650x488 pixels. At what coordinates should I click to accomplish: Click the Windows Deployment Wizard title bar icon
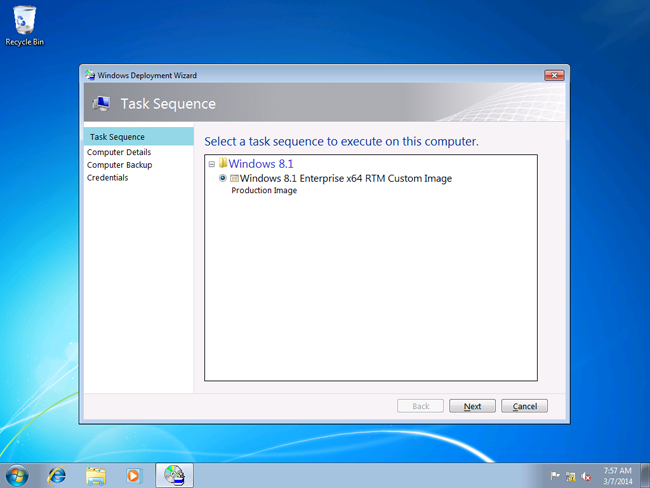(90, 75)
